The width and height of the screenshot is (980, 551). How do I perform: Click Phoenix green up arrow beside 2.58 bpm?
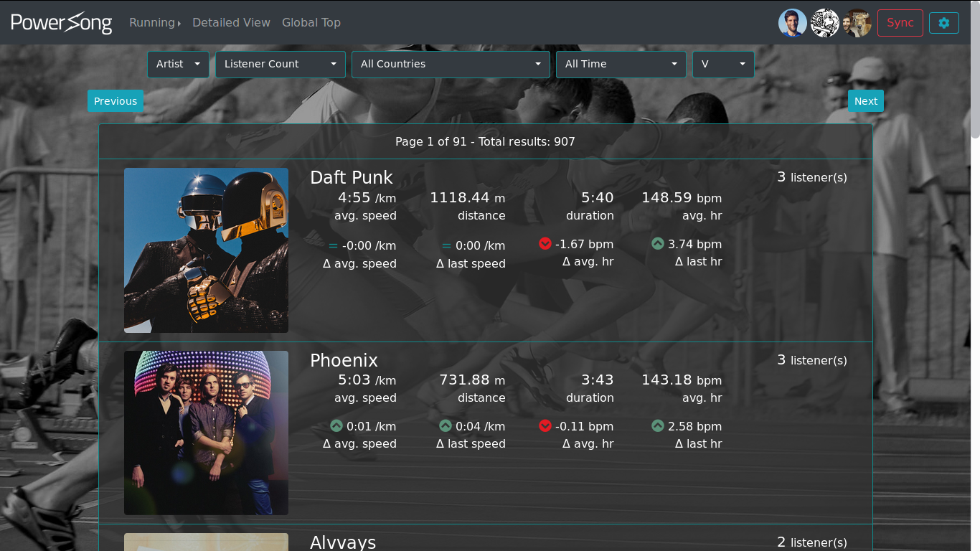click(x=658, y=425)
